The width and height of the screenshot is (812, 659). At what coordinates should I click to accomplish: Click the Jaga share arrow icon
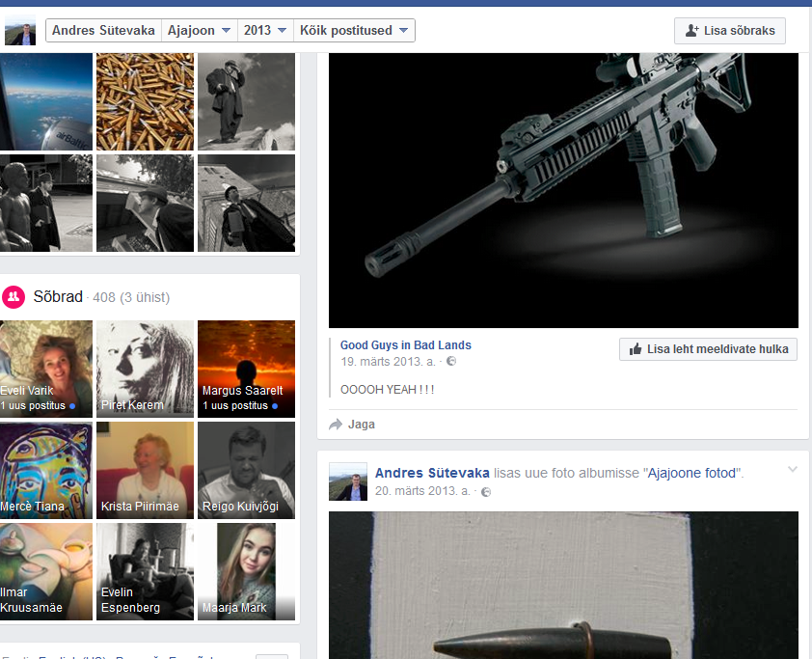click(x=336, y=425)
